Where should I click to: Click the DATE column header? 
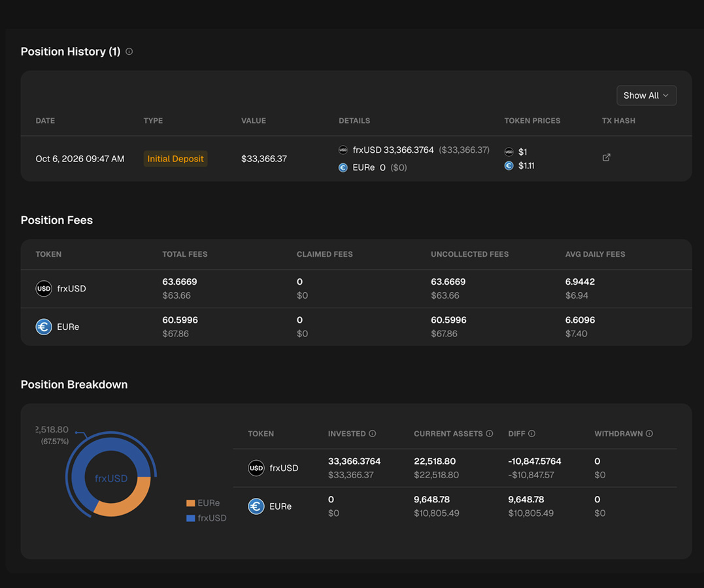pyautogui.click(x=45, y=121)
